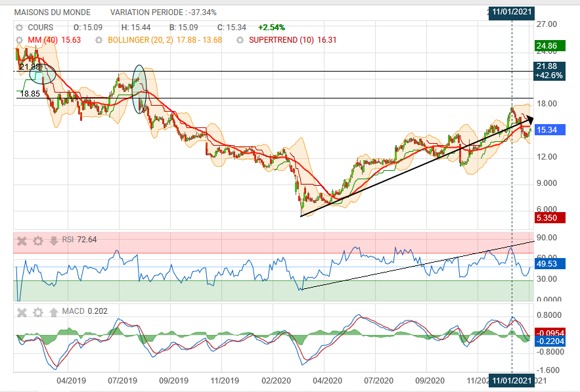The height and width of the screenshot is (392, 580).
Task: Move RSI panel down with arrow
Action: [x=54, y=240]
